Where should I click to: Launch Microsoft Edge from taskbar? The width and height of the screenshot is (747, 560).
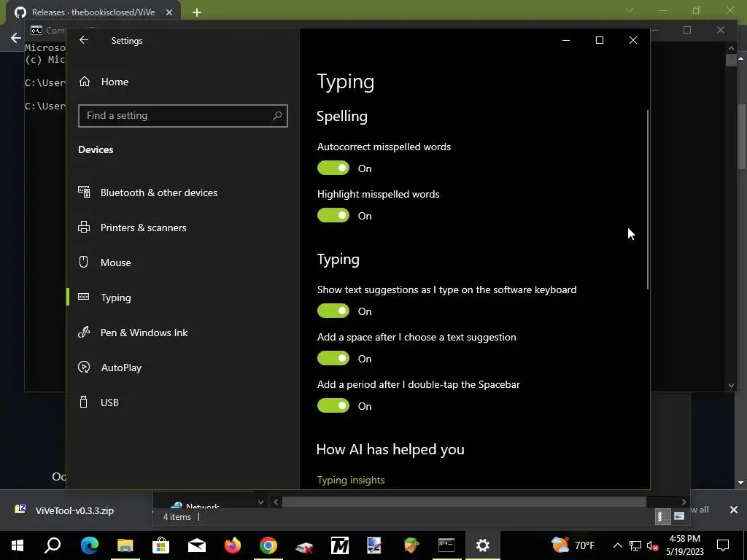[x=89, y=545]
